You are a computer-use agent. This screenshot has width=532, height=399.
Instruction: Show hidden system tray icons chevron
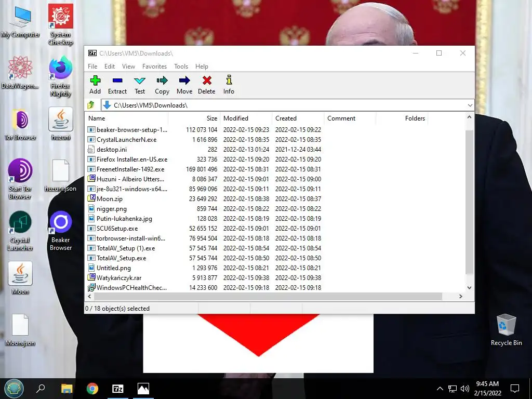tap(440, 389)
